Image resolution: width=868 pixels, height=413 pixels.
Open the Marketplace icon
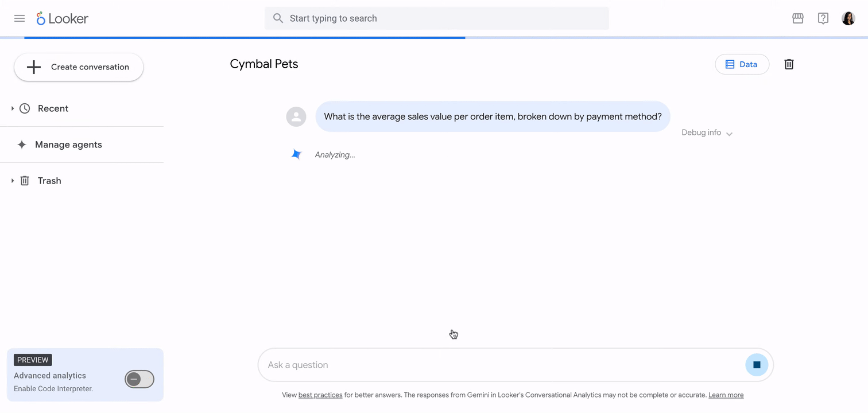click(798, 18)
